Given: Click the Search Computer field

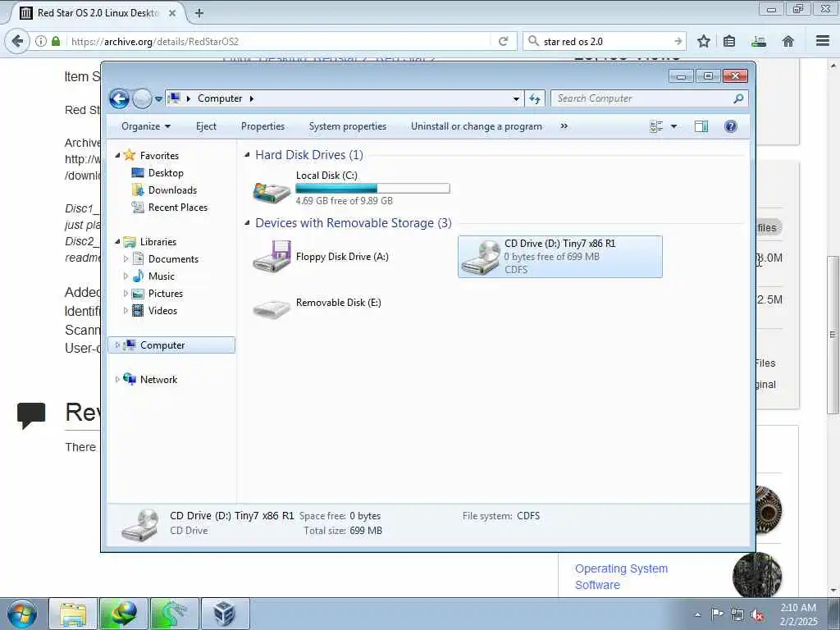Looking at the screenshot, I should pos(643,98).
